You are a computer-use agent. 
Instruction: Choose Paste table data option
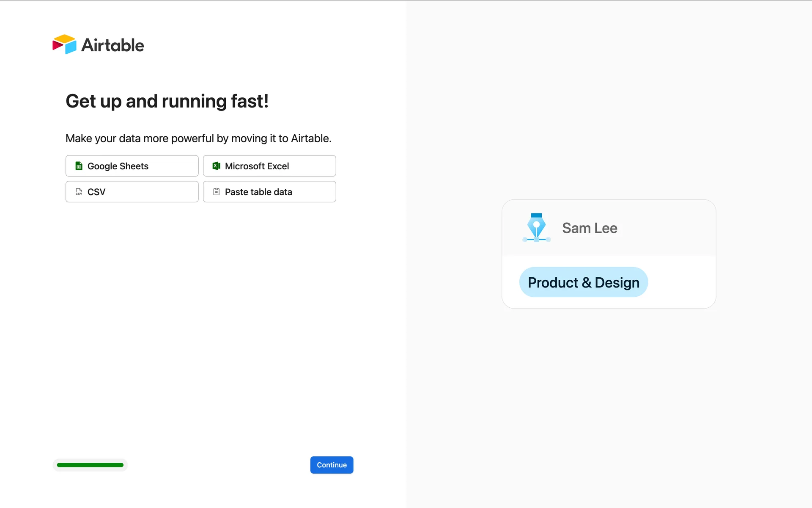click(x=269, y=192)
